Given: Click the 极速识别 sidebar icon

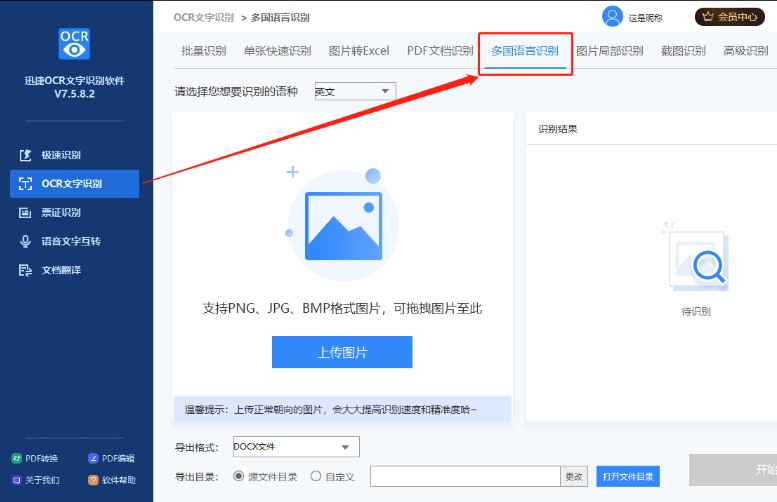Looking at the screenshot, I should click(25, 155).
